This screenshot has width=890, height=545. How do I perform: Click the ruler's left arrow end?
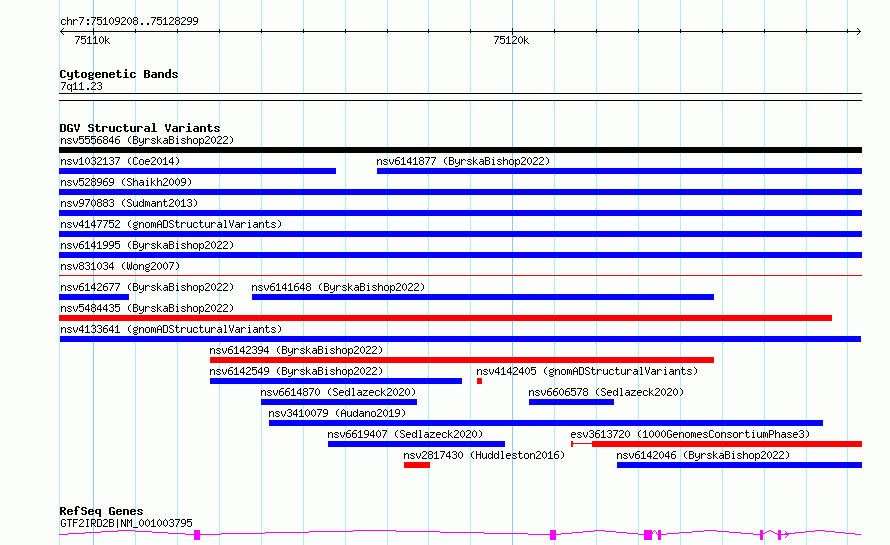point(62,31)
